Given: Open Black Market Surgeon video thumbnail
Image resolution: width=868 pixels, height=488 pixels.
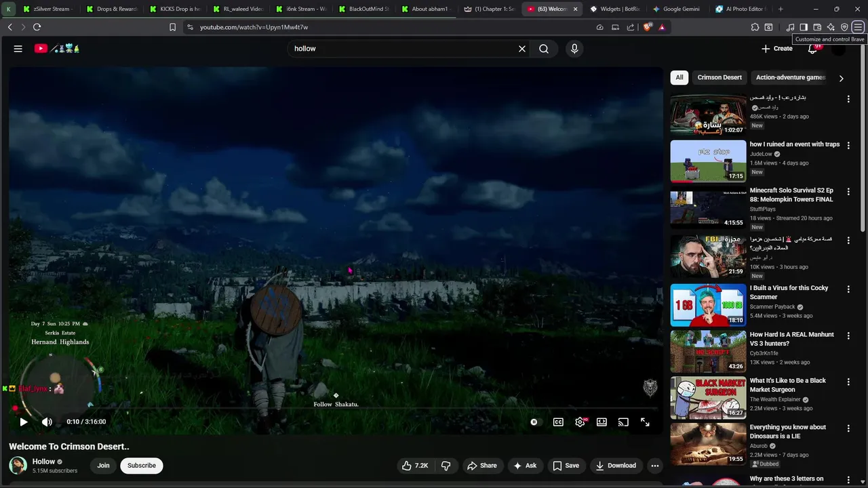Looking at the screenshot, I should tap(708, 397).
